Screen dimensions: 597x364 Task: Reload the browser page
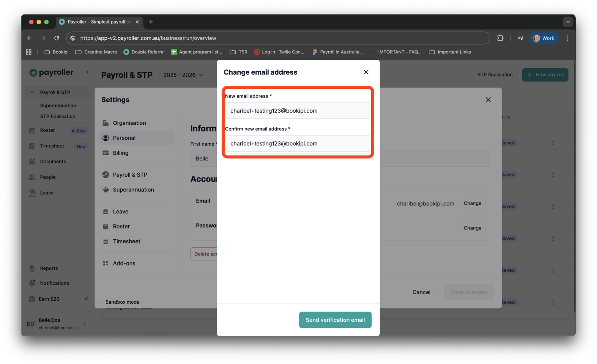57,38
